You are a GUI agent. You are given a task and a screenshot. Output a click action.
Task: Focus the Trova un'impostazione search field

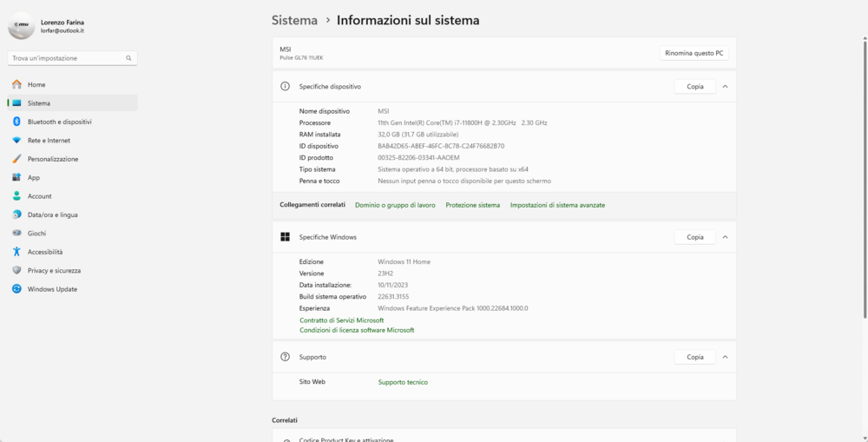pos(66,58)
